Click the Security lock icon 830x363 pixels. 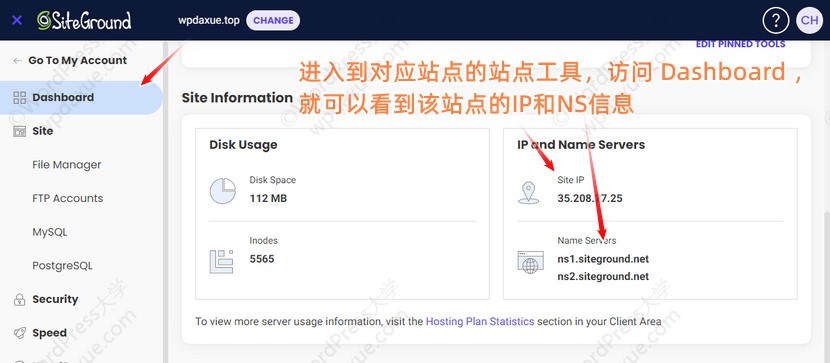[20, 300]
